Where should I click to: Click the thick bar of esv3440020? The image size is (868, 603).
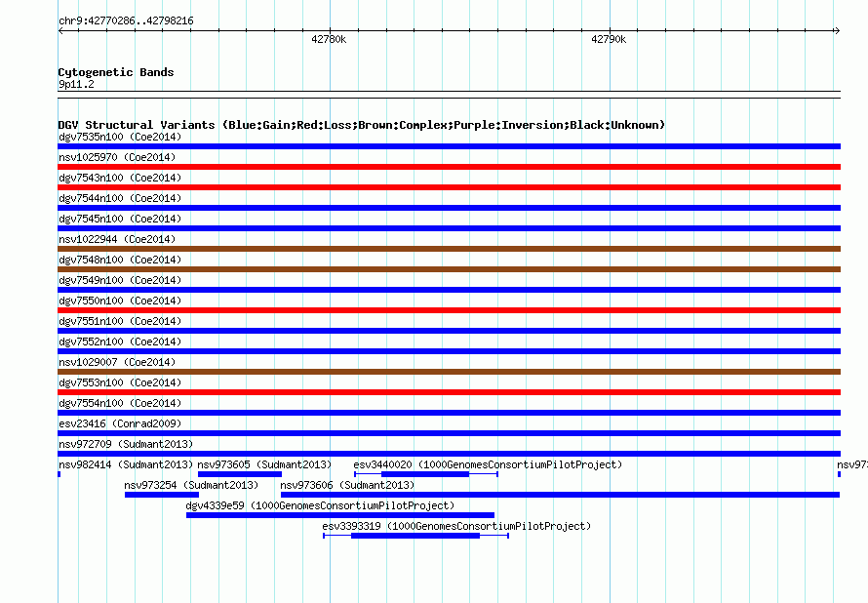coord(425,474)
